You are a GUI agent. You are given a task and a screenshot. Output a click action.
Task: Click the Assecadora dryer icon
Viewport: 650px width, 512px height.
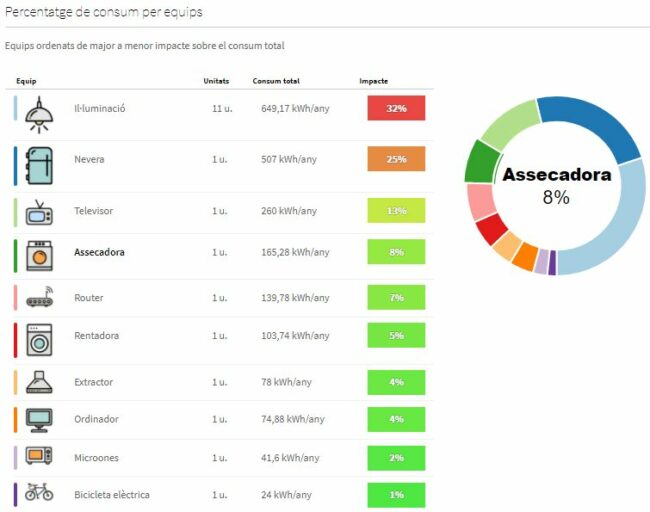pyautogui.click(x=40, y=255)
